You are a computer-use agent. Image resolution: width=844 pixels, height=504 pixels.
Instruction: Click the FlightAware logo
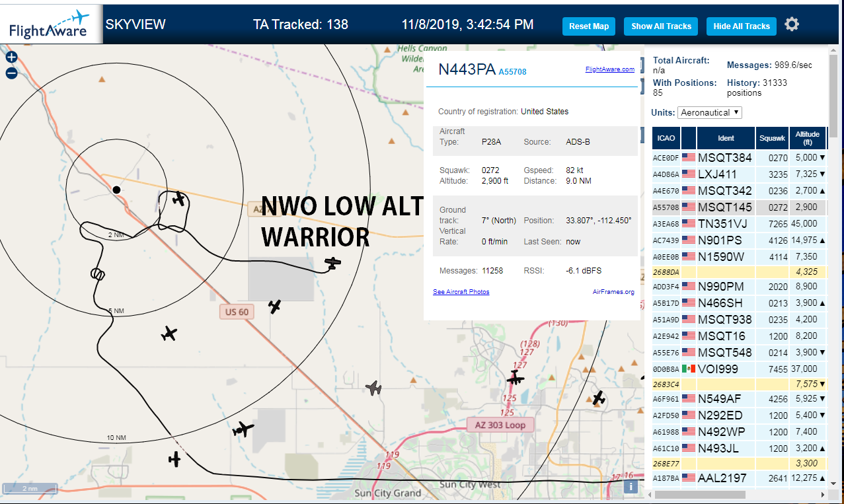click(x=50, y=24)
